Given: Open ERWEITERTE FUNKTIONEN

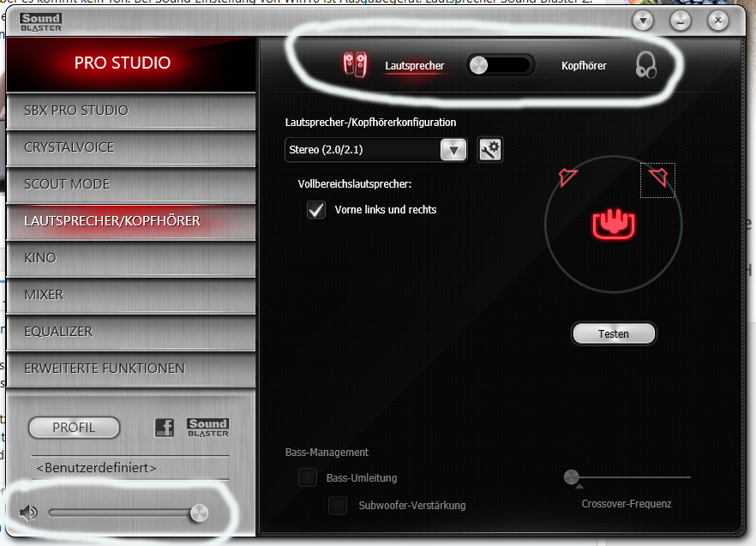Looking at the screenshot, I should tap(130, 369).
